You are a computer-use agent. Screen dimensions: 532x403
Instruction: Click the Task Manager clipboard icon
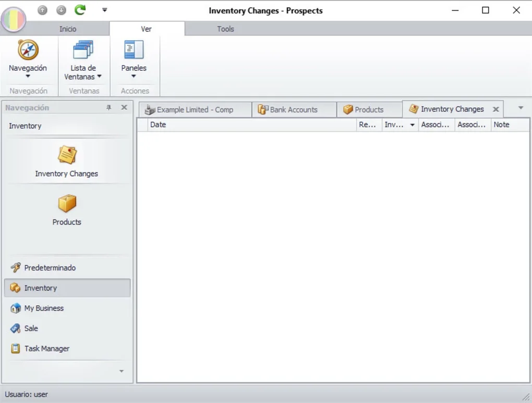[x=15, y=348]
